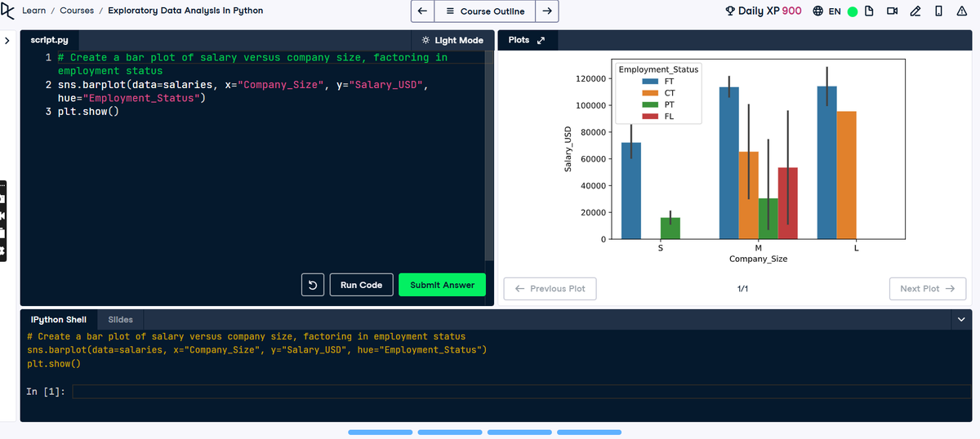Click the plt.show() line in script.py
Viewport: 980px width, 439px height.
pyautogui.click(x=88, y=111)
